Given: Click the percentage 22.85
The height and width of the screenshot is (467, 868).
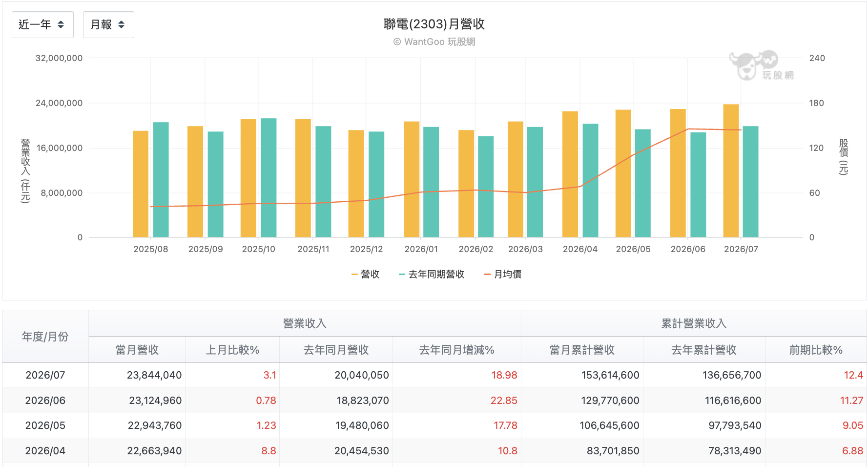Looking at the screenshot, I should (504, 401).
